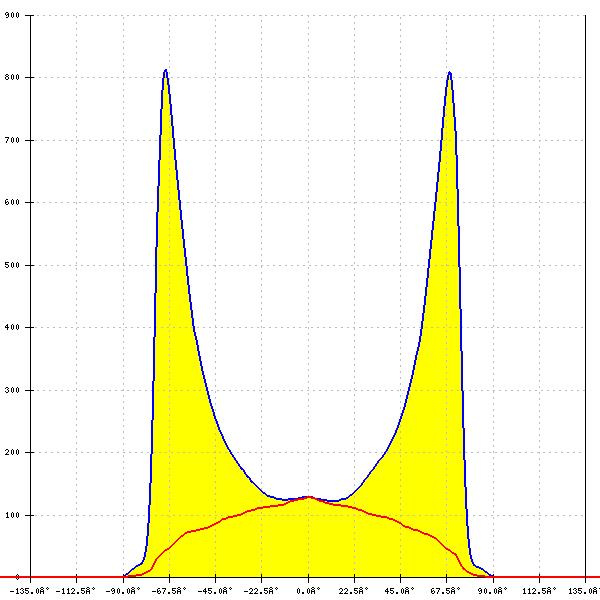Select the 300 y-axis tick label
Viewport: 600px width, 600px height.
click(x=12, y=390)
